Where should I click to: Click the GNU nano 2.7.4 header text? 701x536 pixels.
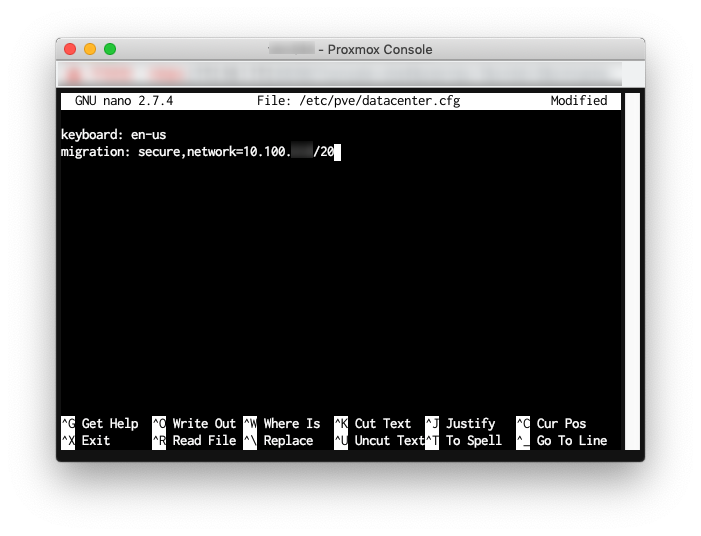124,101
